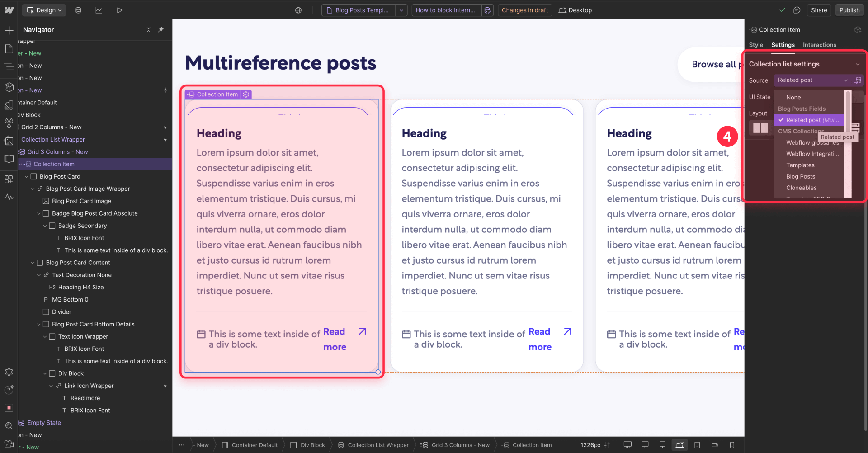This screenshot has width=868, height=453.
Task: Click the audit activity icon in sidebar
Action: point(9,197)
